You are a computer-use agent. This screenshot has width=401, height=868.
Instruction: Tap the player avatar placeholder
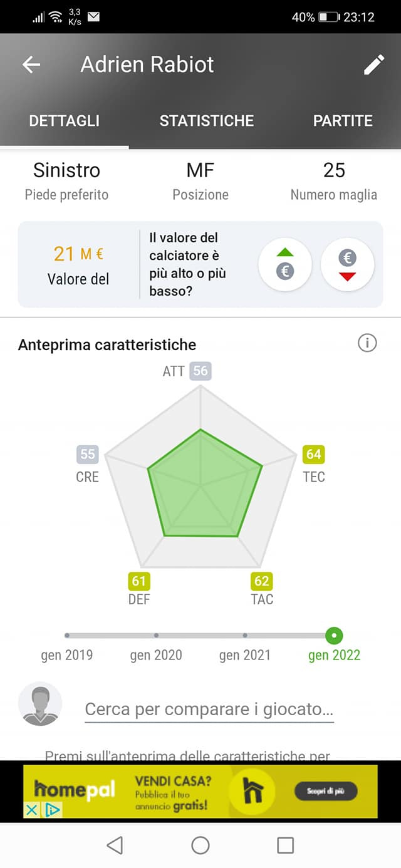click(x=40, y=703)
